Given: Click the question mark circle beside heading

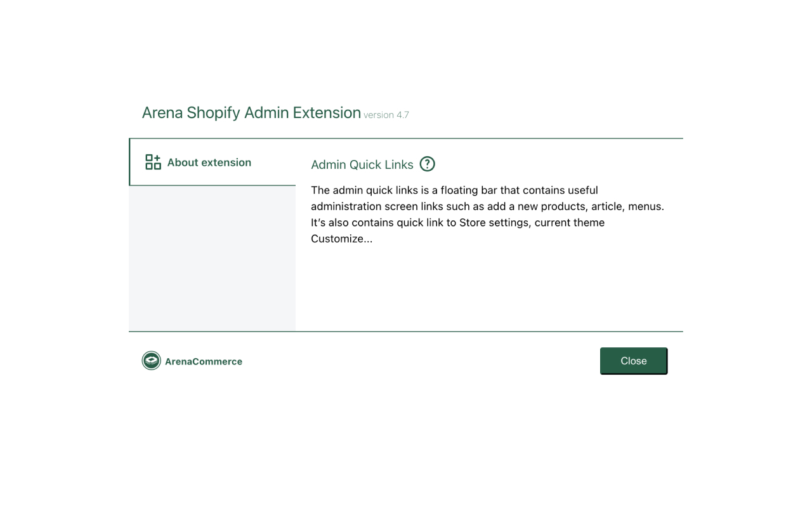Looking at the screenshot, I should [428, 164].
